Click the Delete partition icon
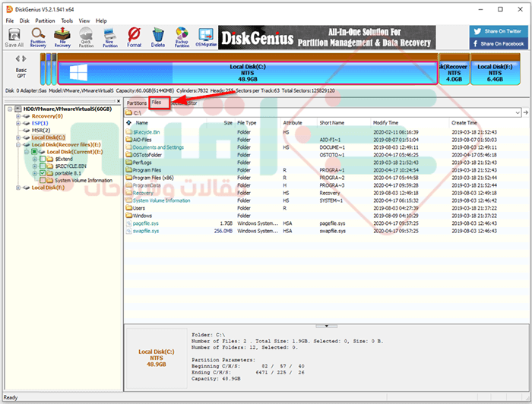This screenshot has width=532, height=404. coord(158,38)
